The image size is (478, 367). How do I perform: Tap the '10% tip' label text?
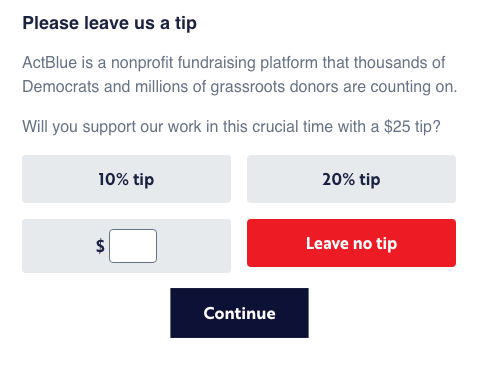coord(126,180)
